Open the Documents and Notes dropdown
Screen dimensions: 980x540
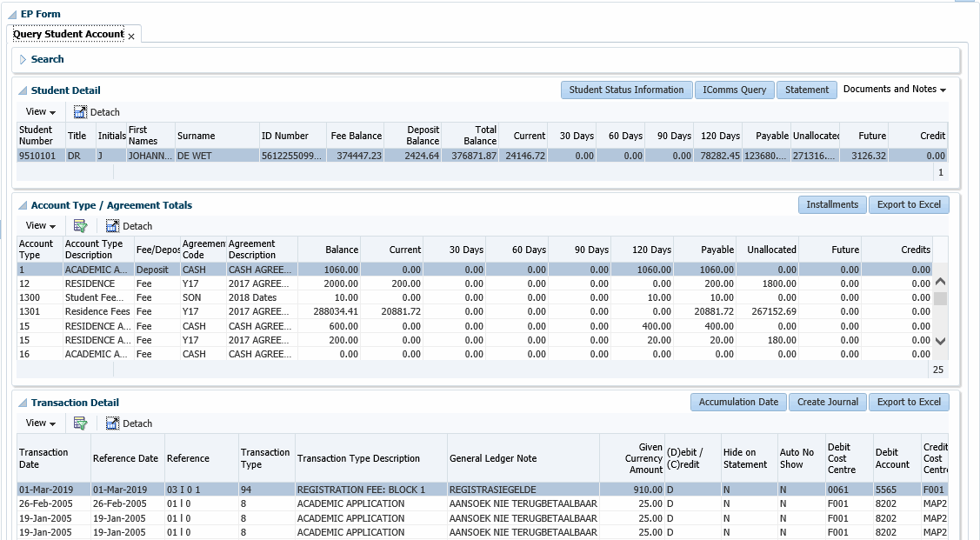click(895, 90)
